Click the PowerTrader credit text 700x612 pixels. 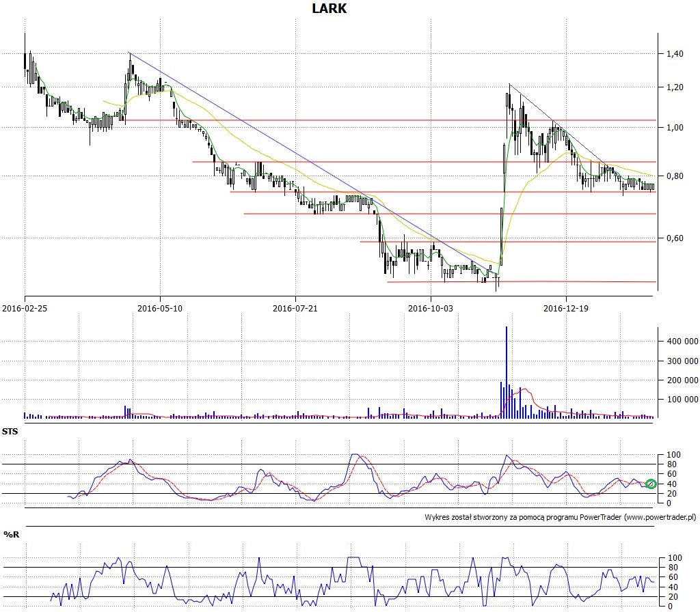click(561, 518)
